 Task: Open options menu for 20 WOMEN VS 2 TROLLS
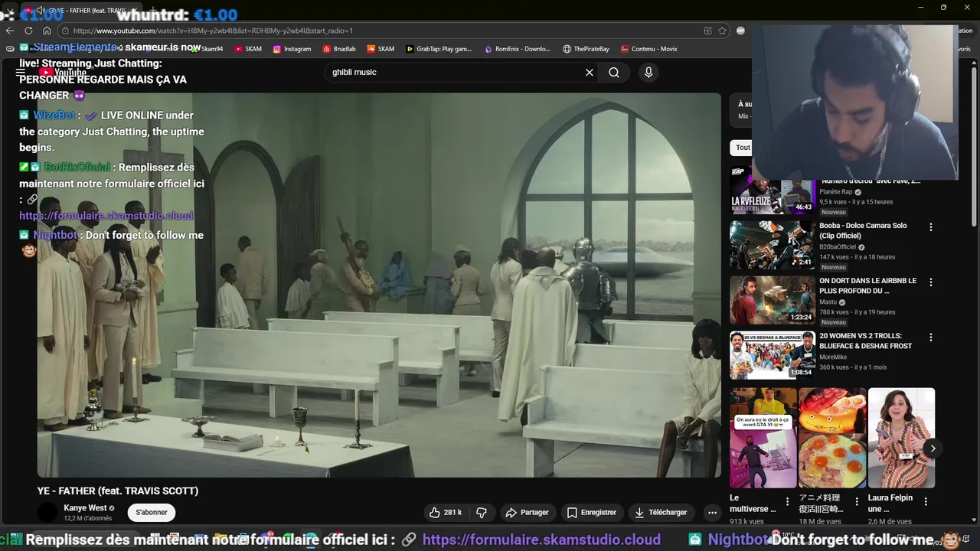931,337
